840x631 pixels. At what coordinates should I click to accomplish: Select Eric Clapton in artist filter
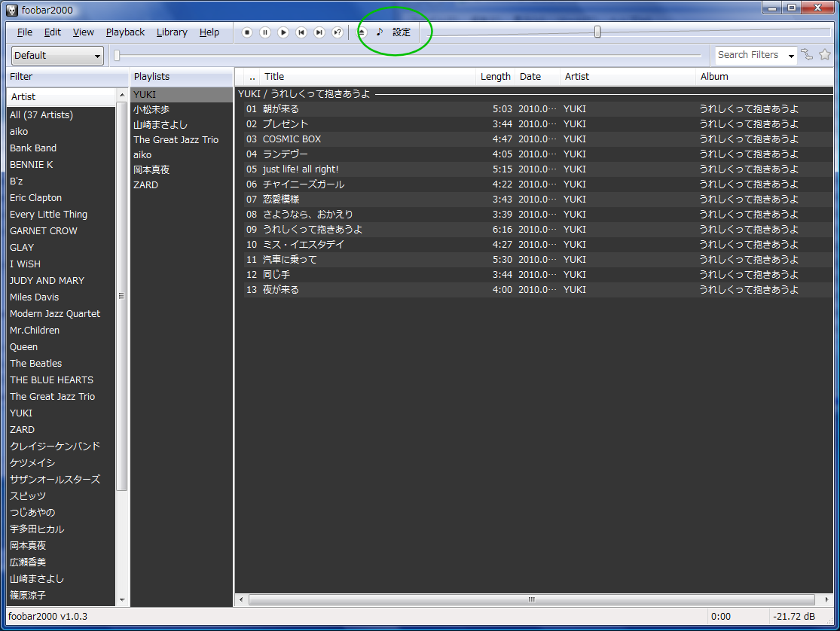(61, 197)
